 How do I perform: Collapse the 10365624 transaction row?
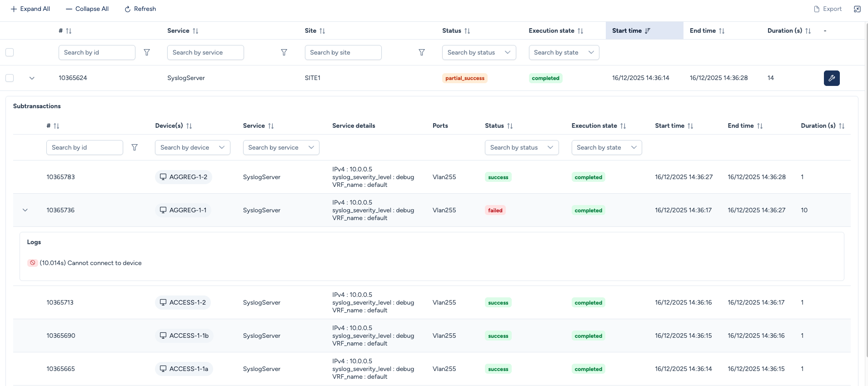point(32,78)
